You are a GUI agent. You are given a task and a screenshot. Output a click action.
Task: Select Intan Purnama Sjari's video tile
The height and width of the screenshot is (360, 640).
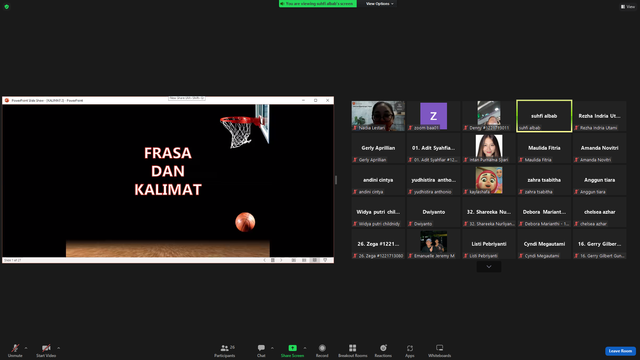point(489,148)
